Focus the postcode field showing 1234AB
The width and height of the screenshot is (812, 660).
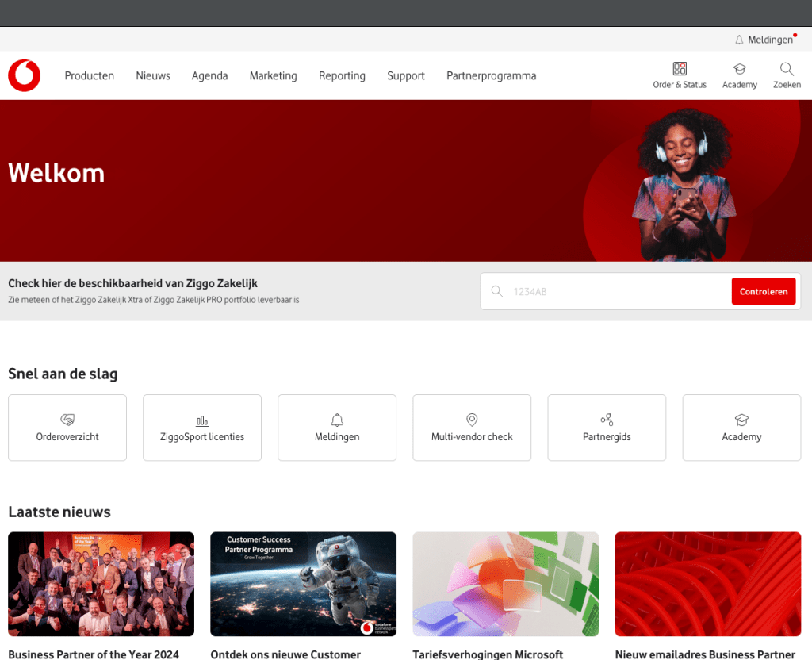click(x=611, y=292)
